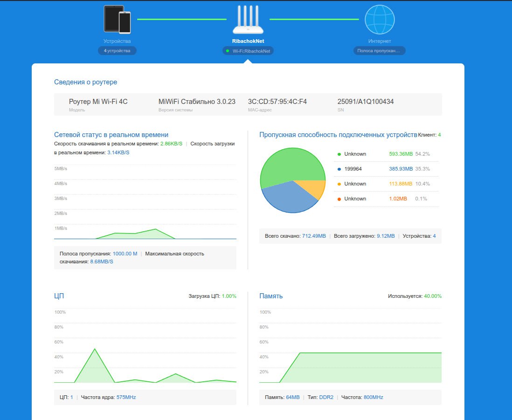Click the green Wi-Fi status dot

click(x=228, y=51)
